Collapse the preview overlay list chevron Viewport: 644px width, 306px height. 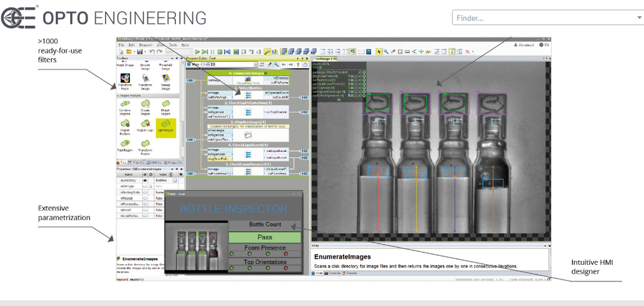tap(339, 100)
